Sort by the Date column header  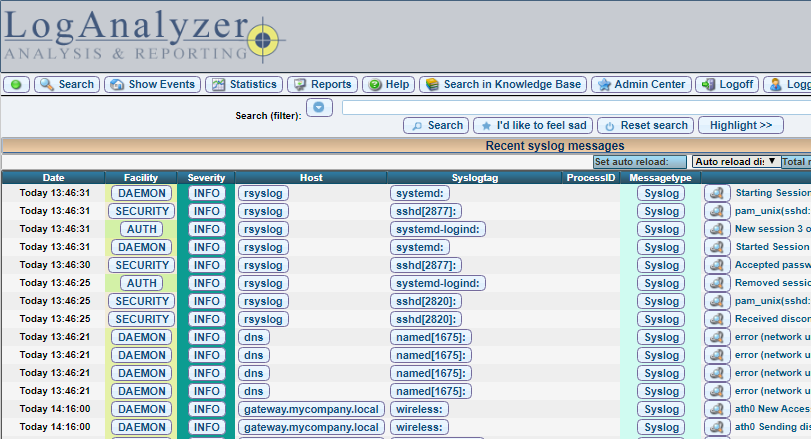click(53, 177)
